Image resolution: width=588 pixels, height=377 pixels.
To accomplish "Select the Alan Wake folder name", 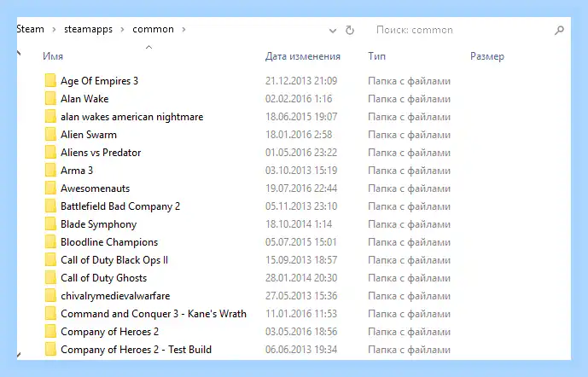I will 84,99.
